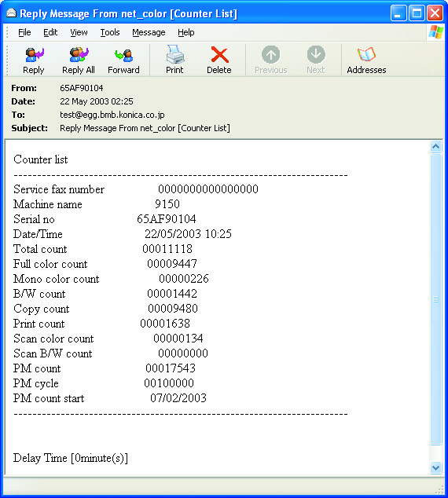
Task: Go to the Previous message arrow
Action: tap(270, 55)
